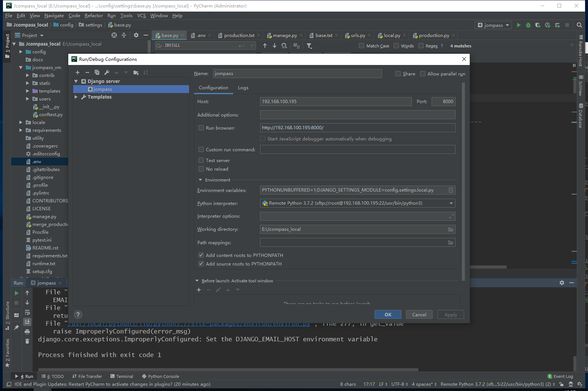
Task: Expand Templates tree node
Action: click(76, 97)
